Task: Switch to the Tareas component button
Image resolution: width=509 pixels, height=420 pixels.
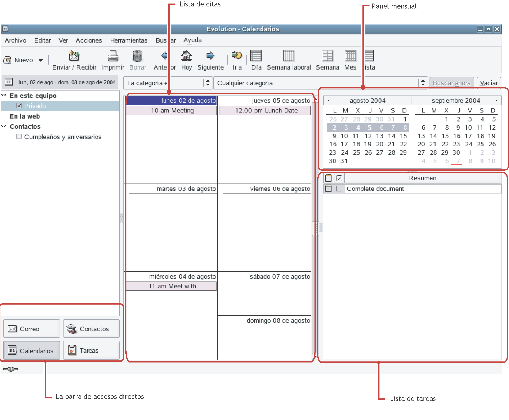Action: tap(91, 350)
